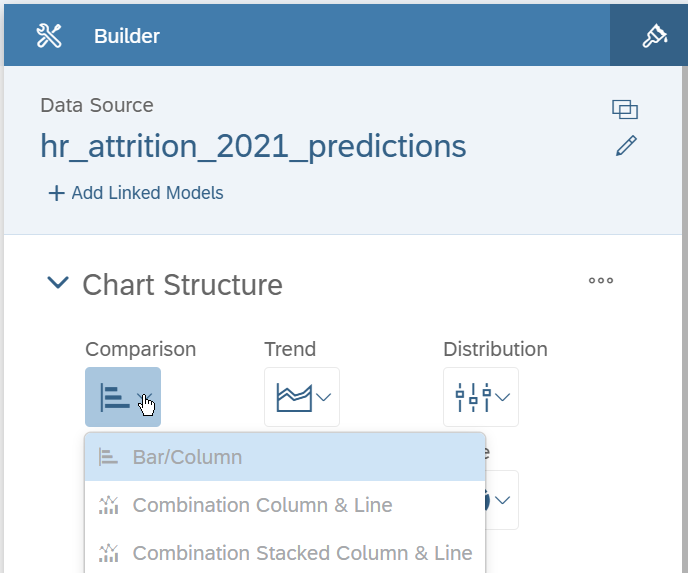This screenshot has height=573, width=688.
Task: Click the overlapping rectangles icon beside Data Source
Action: 625,109
